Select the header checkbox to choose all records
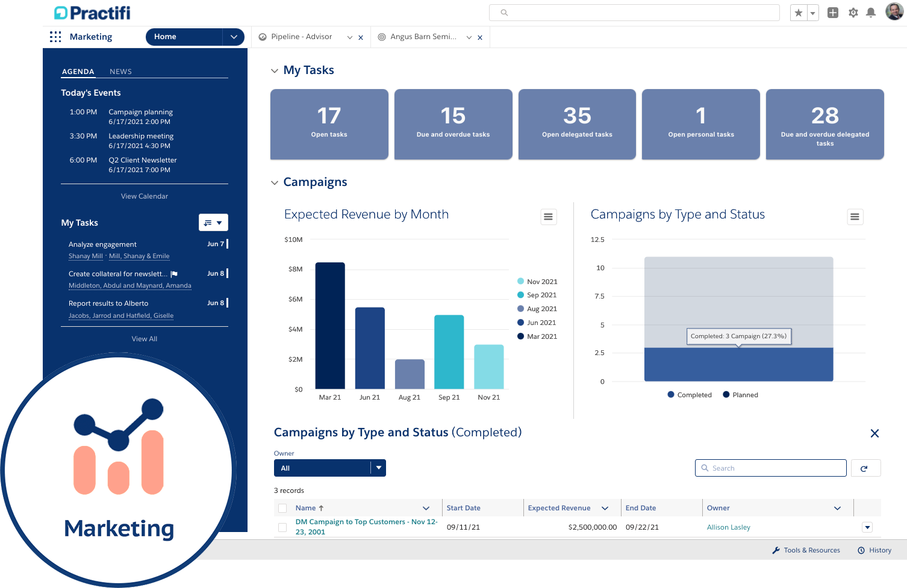 pyautogui.click(x=282, y=507)
